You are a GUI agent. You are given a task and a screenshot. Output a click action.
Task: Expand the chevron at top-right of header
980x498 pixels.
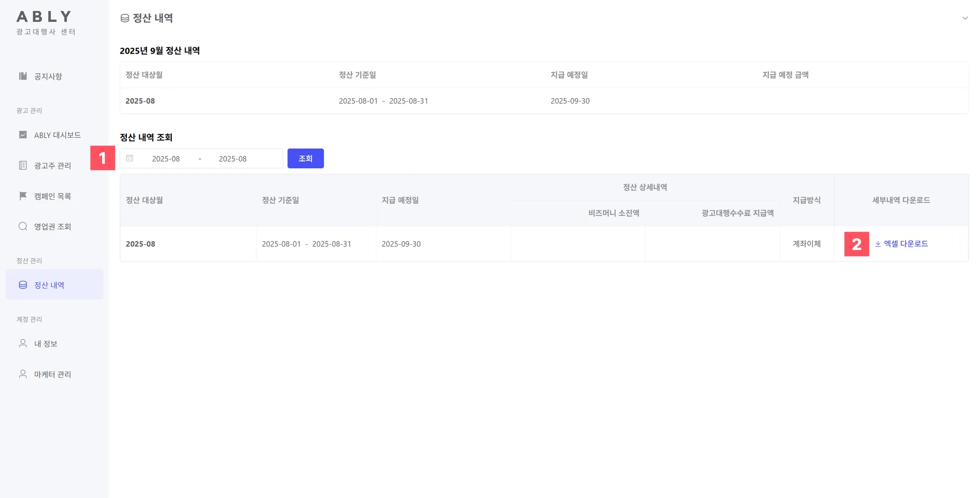(x=965, y=18)
